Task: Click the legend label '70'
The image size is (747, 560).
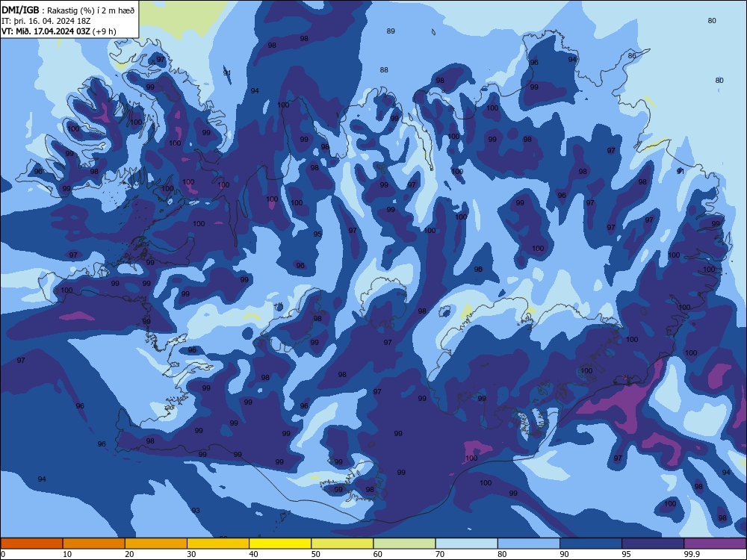Action: 440,554
